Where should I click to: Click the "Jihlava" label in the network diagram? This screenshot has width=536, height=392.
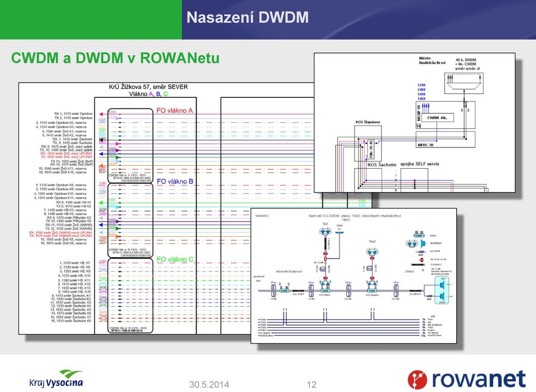coord(409,271)
